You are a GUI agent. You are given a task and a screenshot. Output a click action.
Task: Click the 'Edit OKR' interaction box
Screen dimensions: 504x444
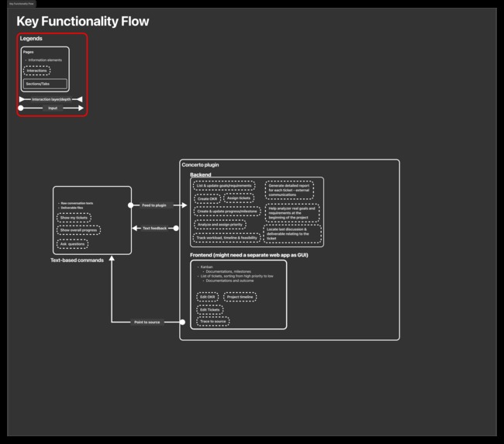coord(207,297)
